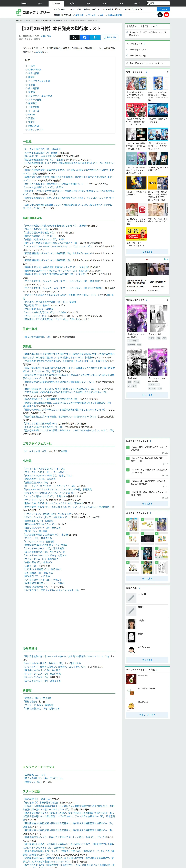Expand 本日発売のマンガ単行本リスト sidebar chevron
186x868 pixels.
pos(157,26)
